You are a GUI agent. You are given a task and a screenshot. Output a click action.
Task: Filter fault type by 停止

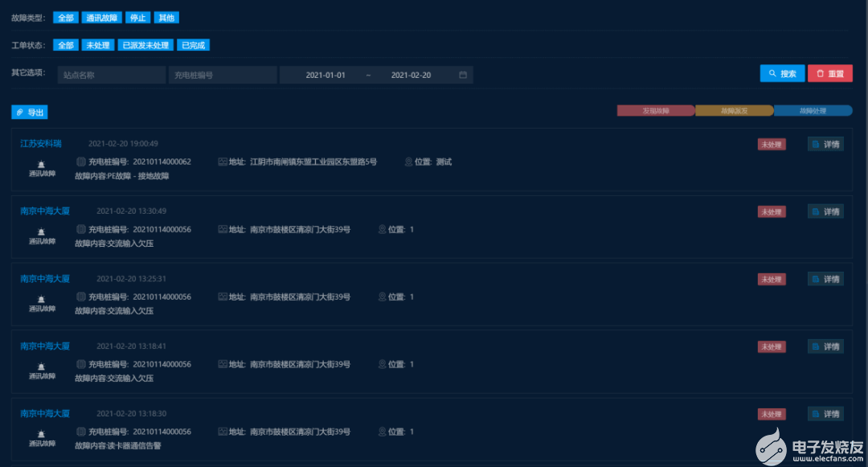[x=138, y=18]
